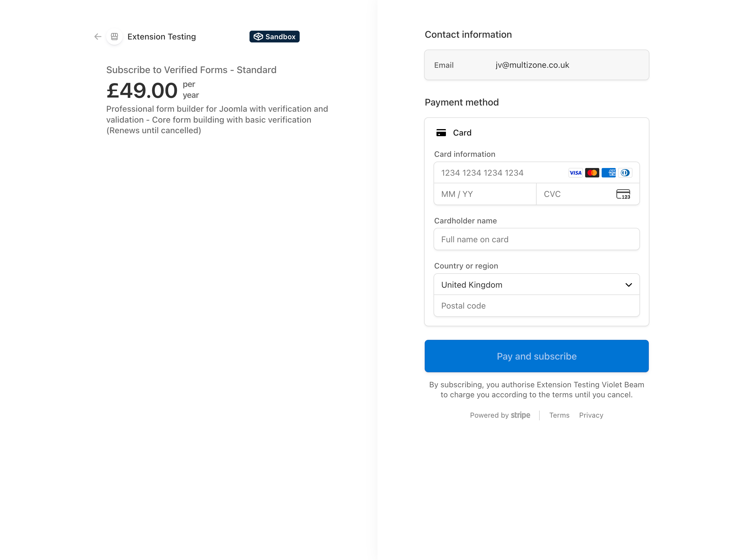Click the Sandbox badge box icon

tap(259, 36)
